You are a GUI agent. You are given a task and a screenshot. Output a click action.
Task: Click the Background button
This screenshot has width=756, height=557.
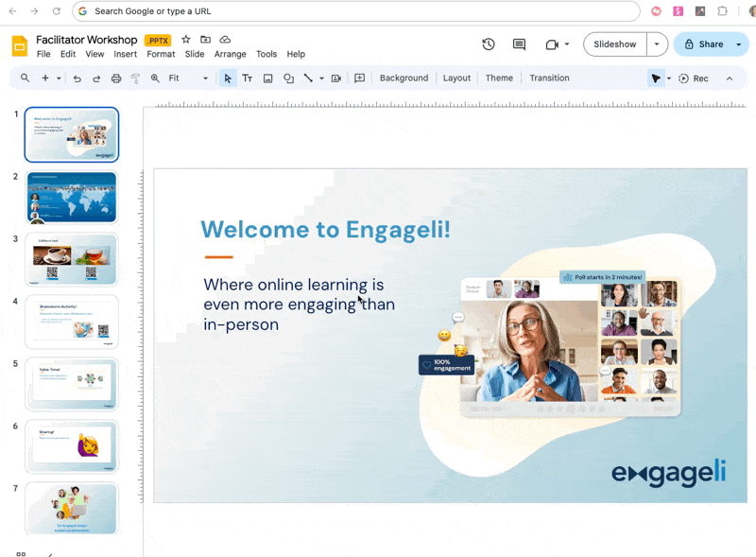click(x=404, y=78)
